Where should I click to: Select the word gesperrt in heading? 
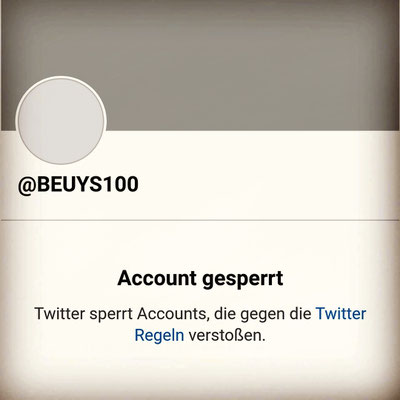[x=243, y=280]
